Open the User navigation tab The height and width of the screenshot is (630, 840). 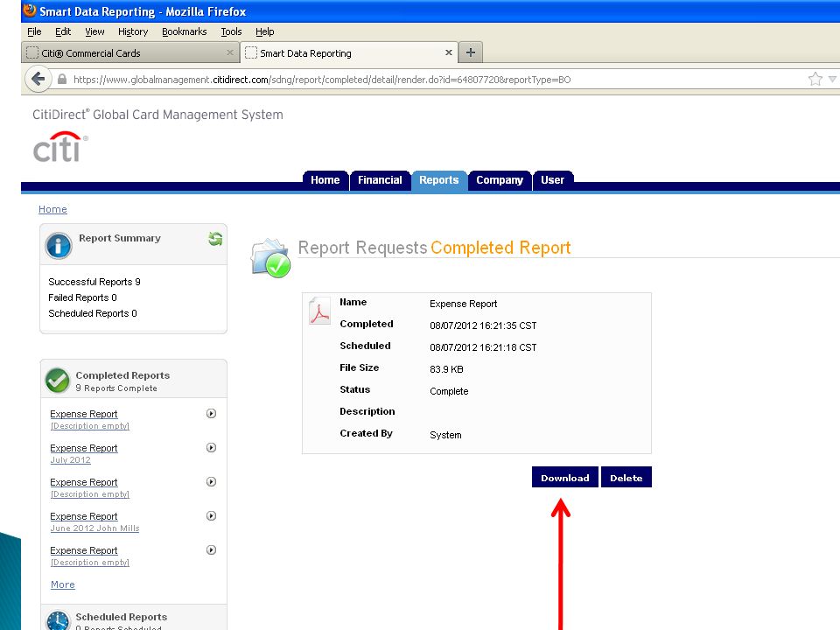coord(552,180)
